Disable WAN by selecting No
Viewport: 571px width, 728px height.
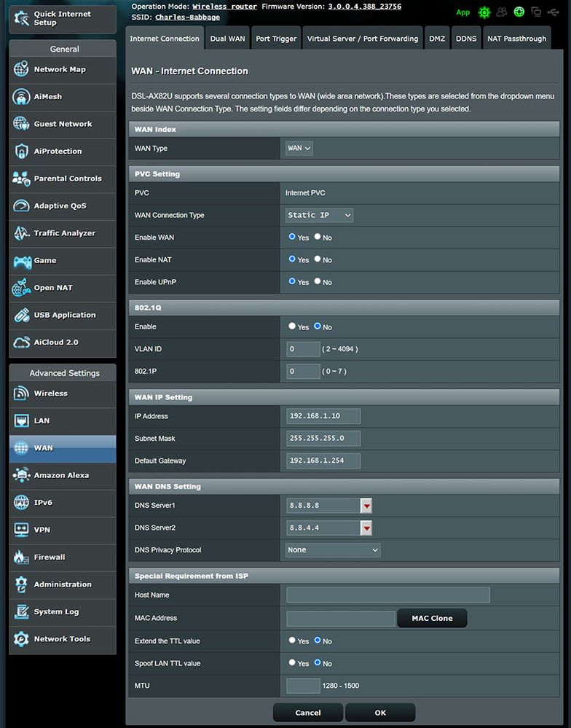(x=318, y=237)
